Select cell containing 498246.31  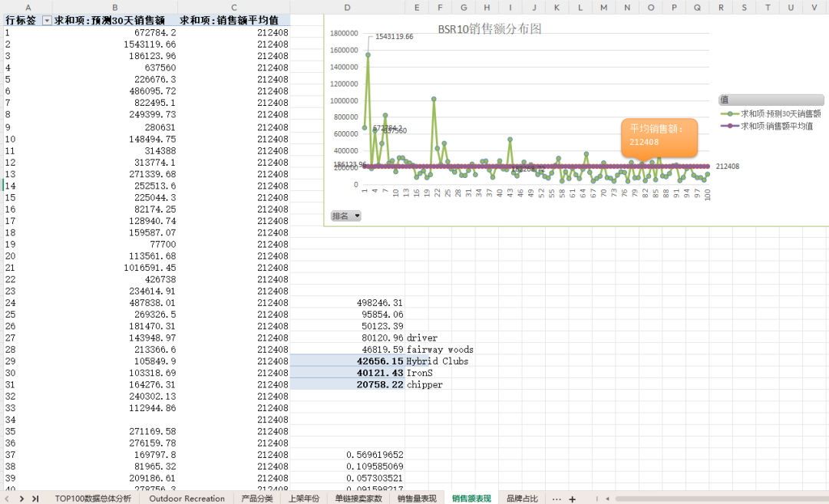point(348,303)
